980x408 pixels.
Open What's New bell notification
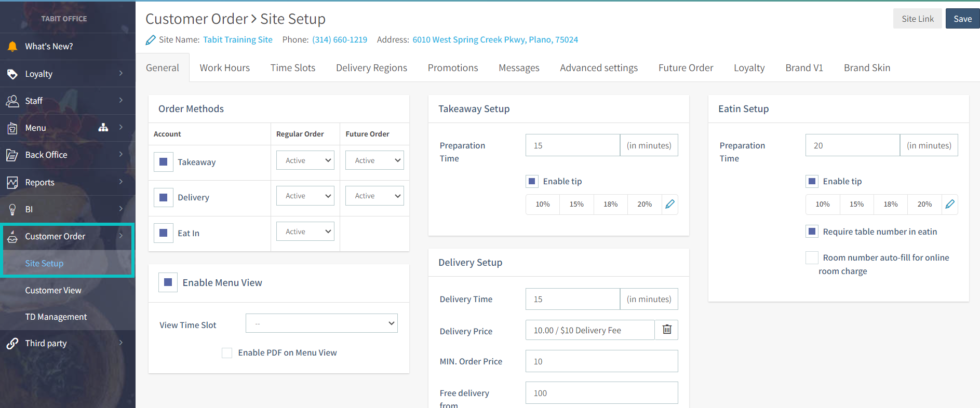pos(12,47)
